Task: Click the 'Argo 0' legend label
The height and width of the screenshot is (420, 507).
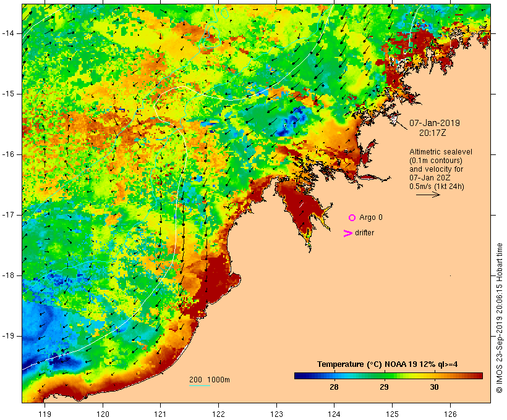Action: (371, 217)
